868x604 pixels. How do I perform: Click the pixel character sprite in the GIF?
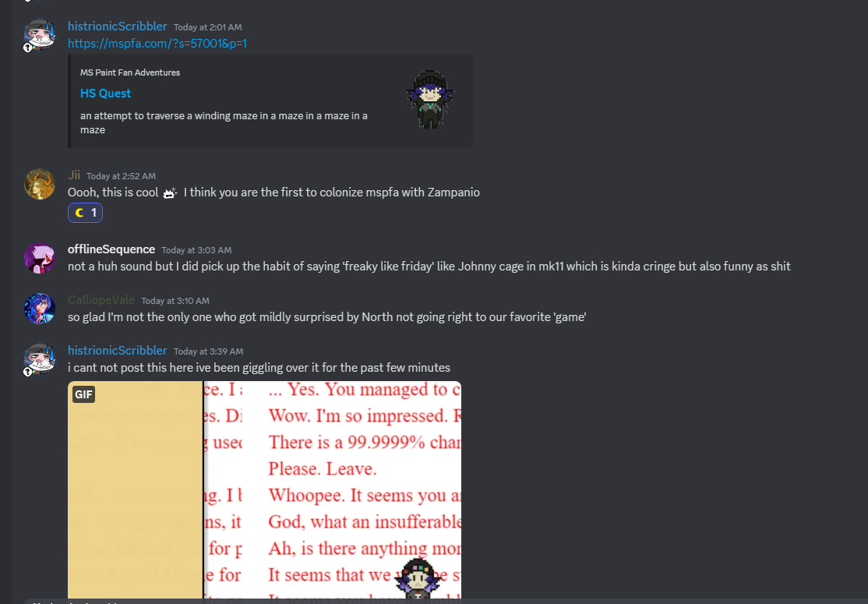point(418,579)
